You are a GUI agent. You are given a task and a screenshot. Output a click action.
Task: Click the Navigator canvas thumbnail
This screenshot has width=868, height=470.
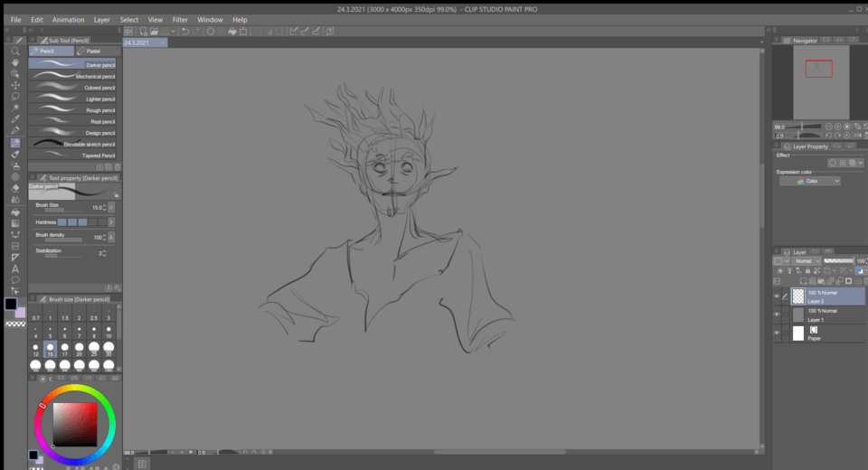coord(821,82)
